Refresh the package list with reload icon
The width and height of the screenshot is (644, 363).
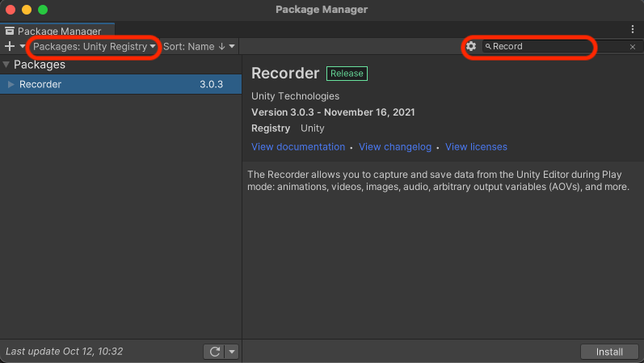(x=214, y=352)
